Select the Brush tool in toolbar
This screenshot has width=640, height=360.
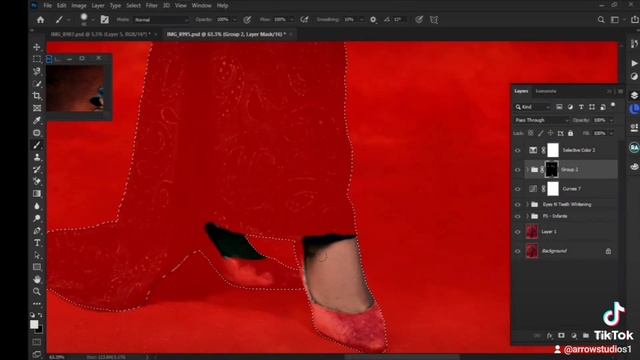click(37, 145)
